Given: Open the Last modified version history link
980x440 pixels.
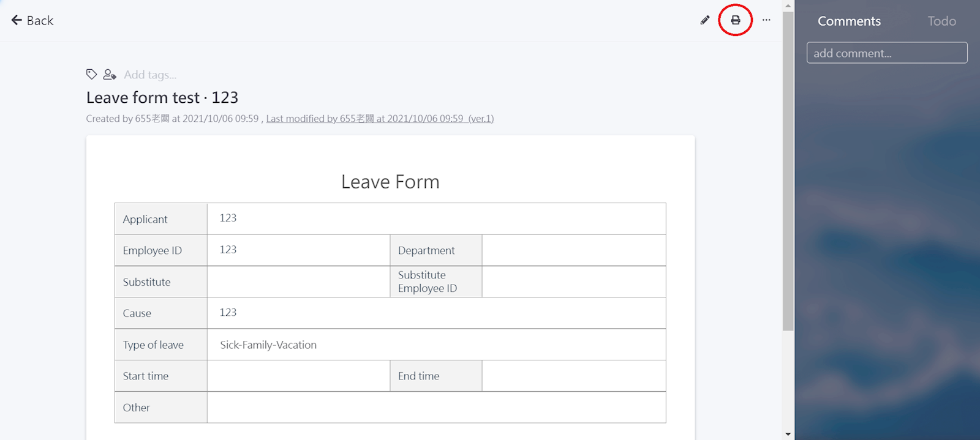Looking at the screenshot, I should (380, 119).
